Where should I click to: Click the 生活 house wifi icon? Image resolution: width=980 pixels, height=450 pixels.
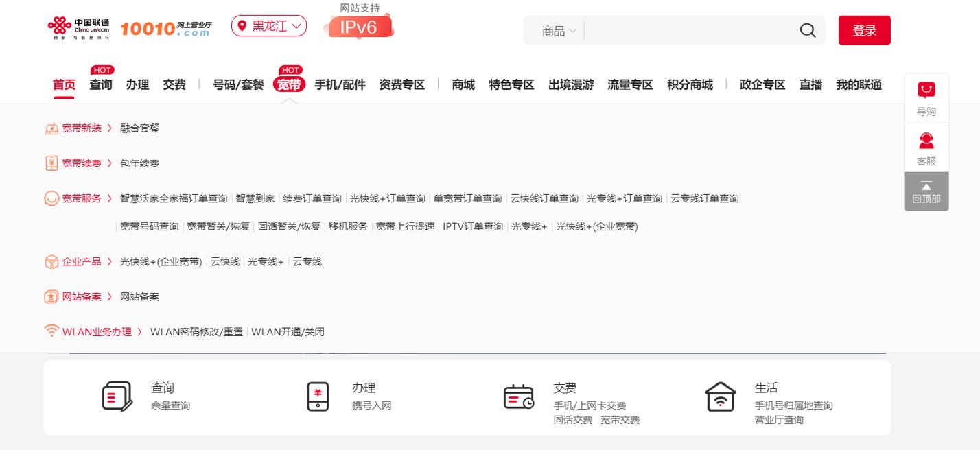pyautogui.click(x=720, y=396)
